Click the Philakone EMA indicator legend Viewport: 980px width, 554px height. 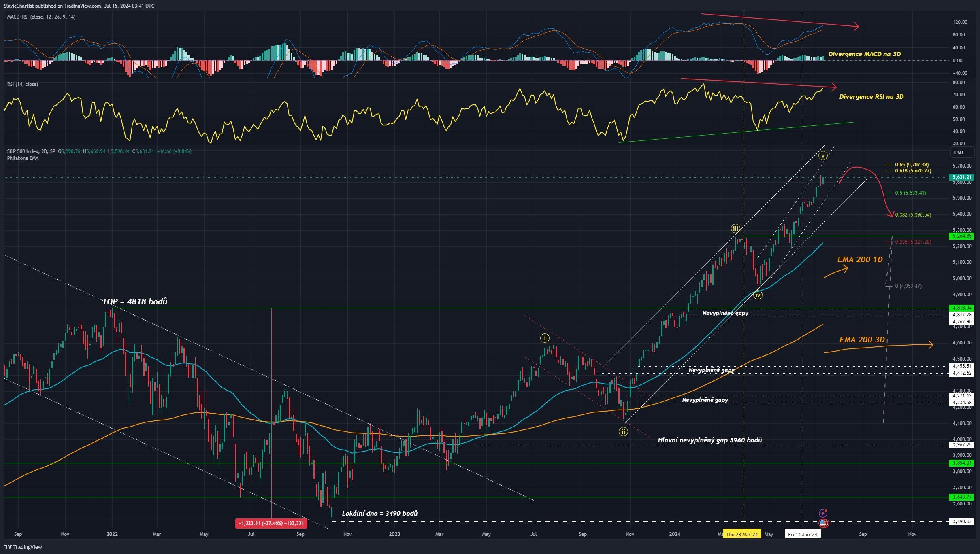tap(23, 158)
